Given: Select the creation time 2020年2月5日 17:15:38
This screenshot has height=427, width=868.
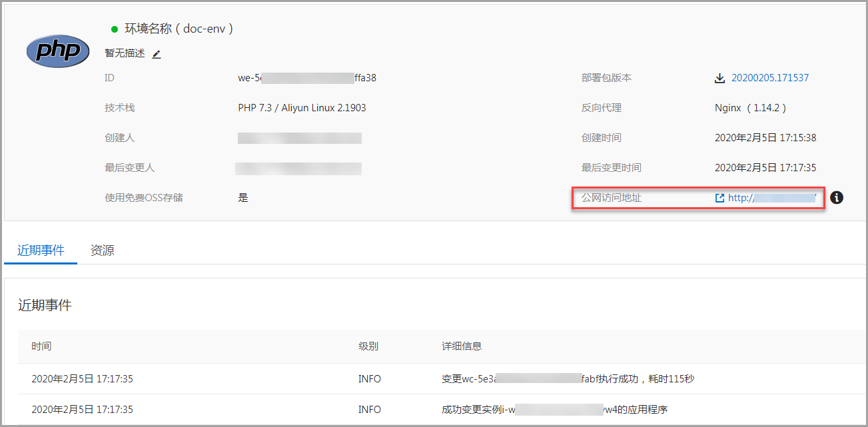Looking at the screenshot, I should pyautogui.click(x=765, y=138).
